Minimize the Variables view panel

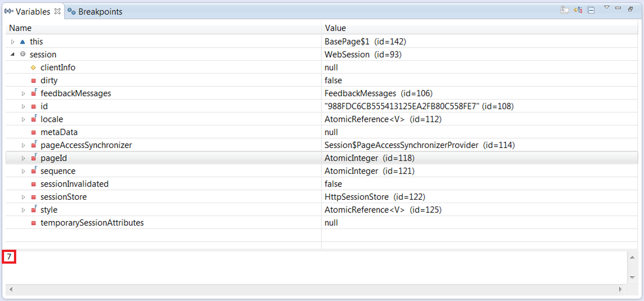pyautogui.click(x=618, y=8)
